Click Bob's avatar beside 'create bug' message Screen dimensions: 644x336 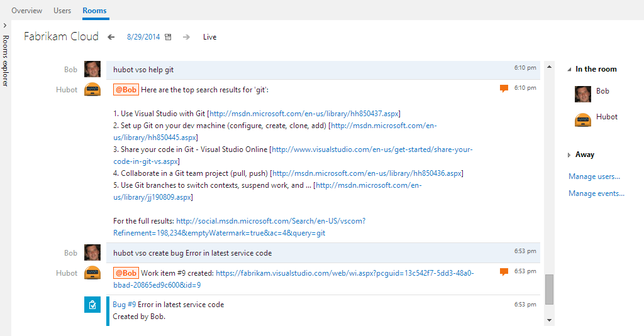(x=92, y=252)
